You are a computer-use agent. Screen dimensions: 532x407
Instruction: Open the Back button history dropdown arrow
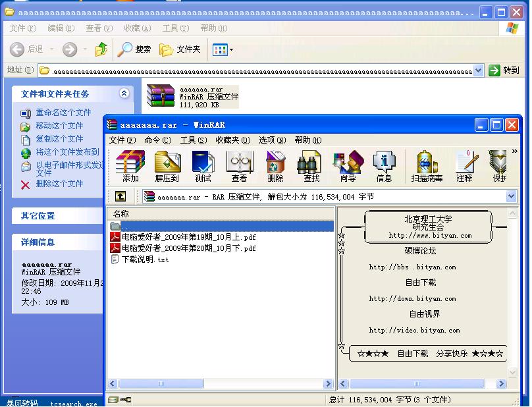[52, 49]
